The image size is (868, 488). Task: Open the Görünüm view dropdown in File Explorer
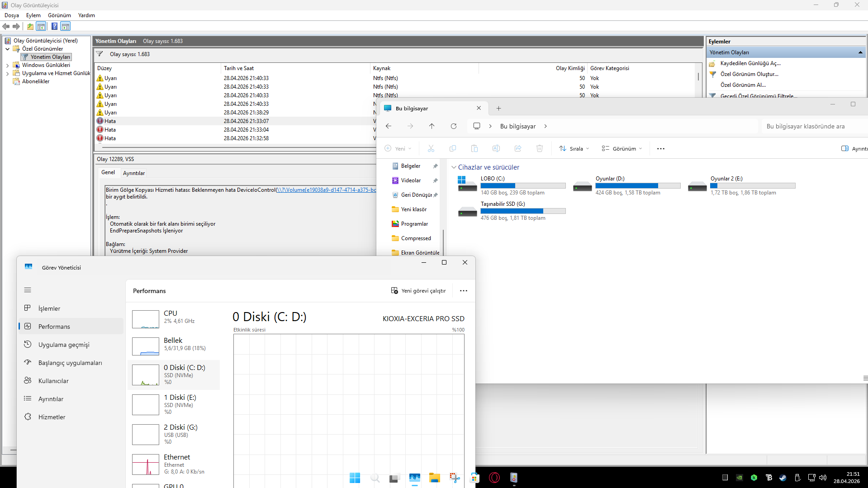622,148
